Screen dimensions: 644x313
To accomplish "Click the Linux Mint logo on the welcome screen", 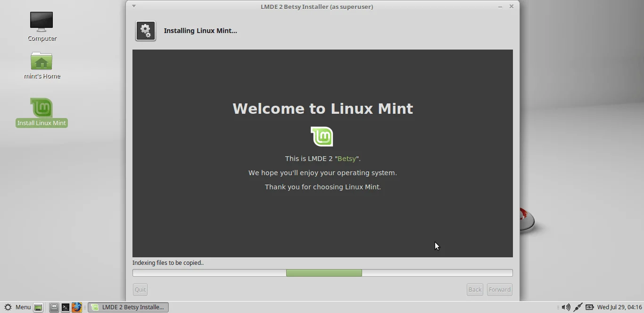I will click(x=322, y=136).
